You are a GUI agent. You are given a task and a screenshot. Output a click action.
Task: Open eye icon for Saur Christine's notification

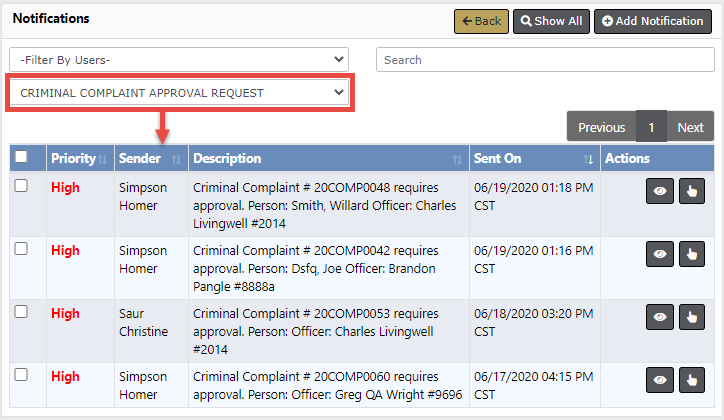pyautogui.click(x=659, y=317)
